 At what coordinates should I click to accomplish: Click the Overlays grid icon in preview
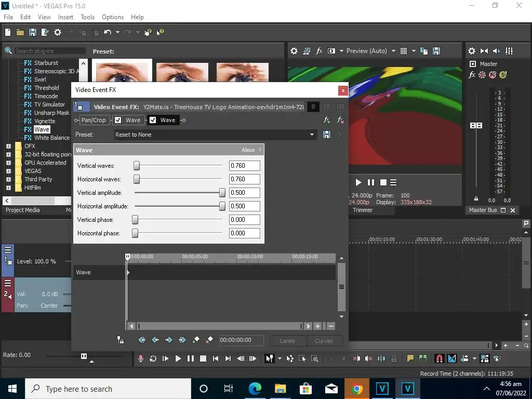point(403,51)
